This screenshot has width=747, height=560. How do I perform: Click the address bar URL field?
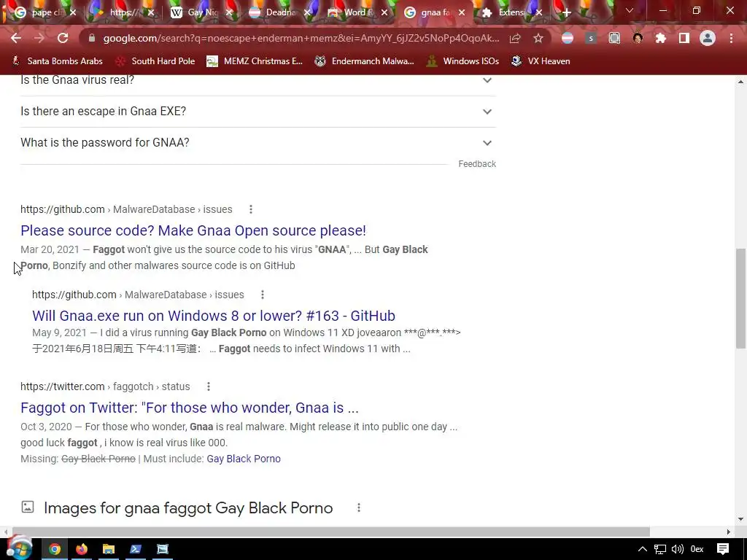click(301, 38)
